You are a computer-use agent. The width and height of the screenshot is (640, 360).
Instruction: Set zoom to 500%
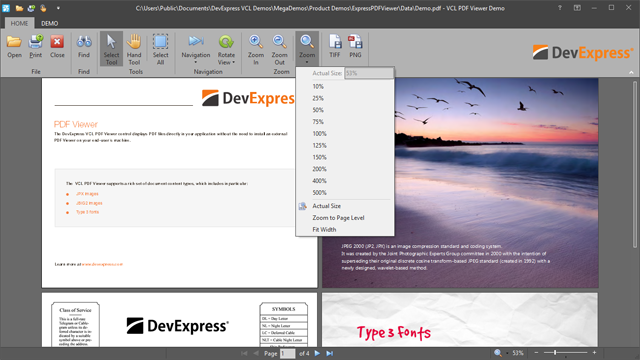345,193
